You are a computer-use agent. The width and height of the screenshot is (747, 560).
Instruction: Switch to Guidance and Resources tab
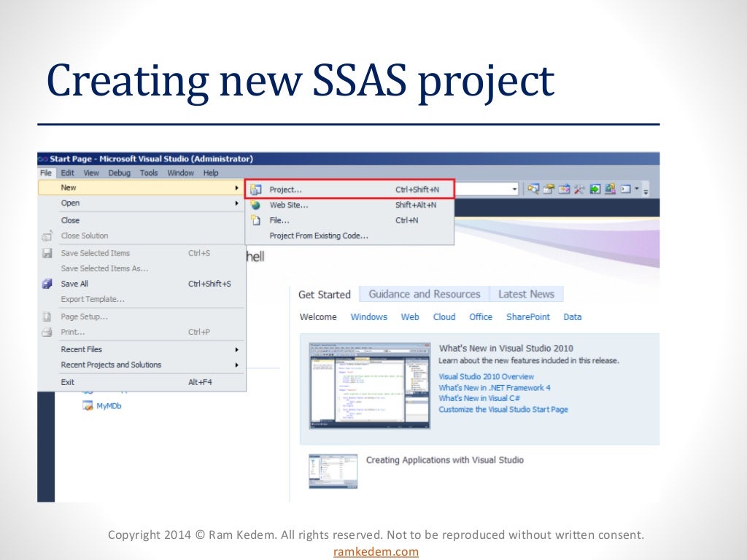click(x=425, y=295)
